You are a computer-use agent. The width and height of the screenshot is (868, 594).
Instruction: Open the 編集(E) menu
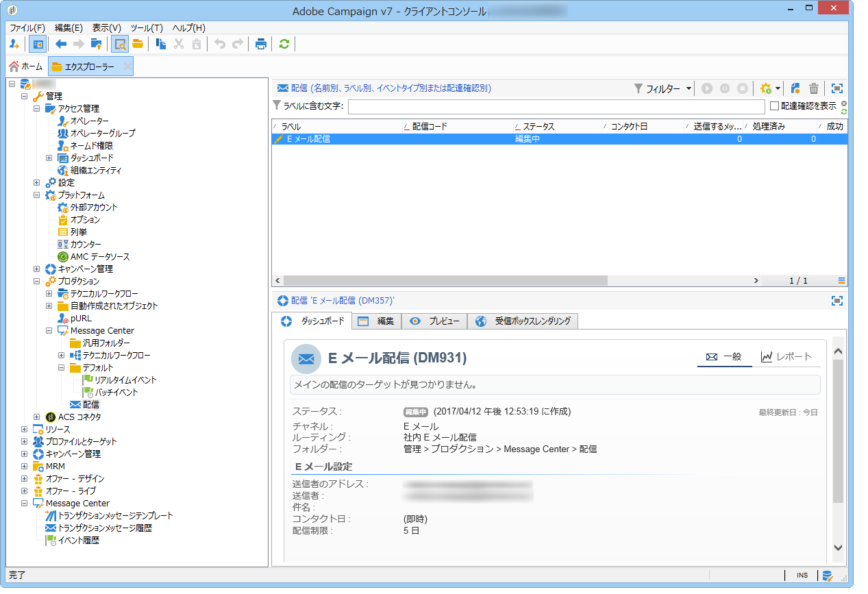tap(69, 28)
